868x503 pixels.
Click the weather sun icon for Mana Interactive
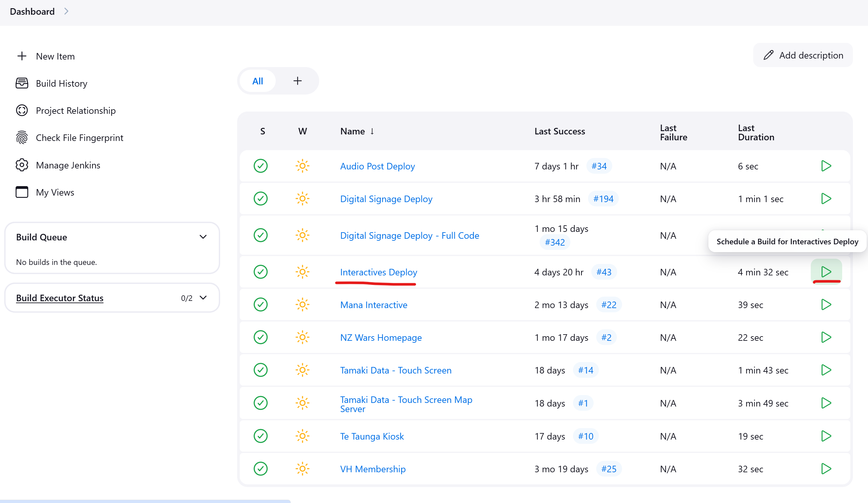(302, 304)
